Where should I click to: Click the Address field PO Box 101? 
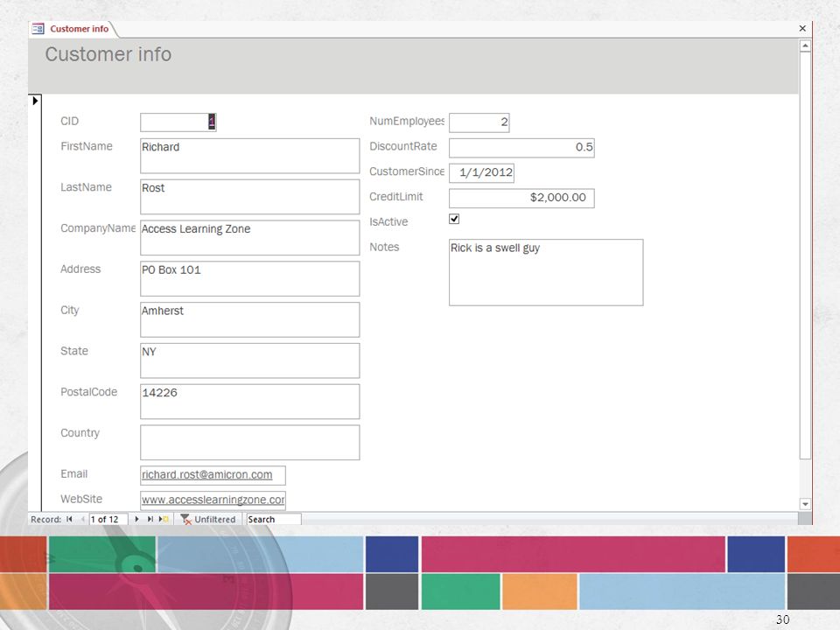coord(249,278)
